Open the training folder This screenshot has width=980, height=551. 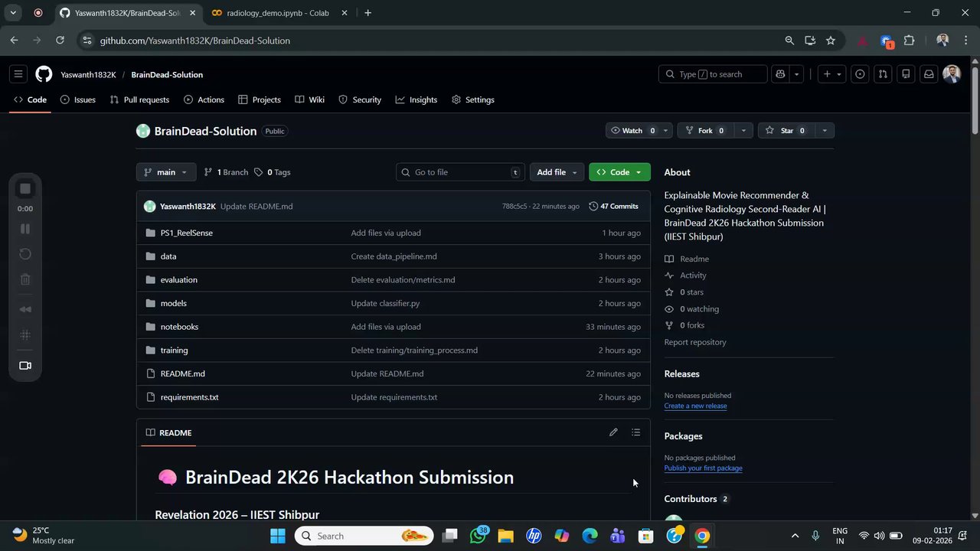pos(174,350)
